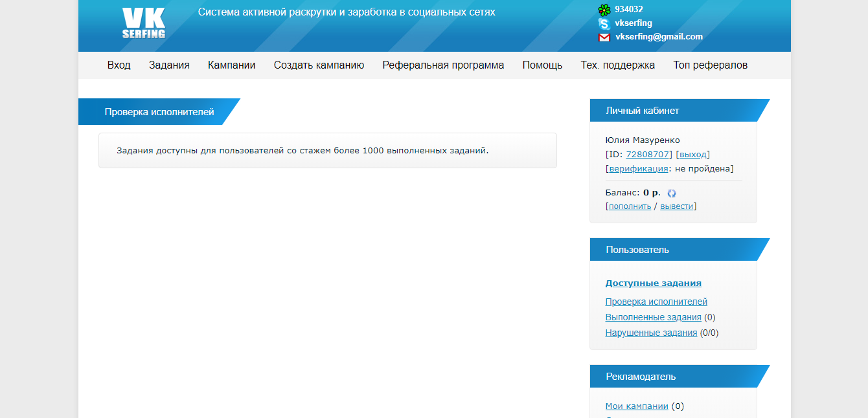Click the Баланс: 0 р. text

coord(633,193)
